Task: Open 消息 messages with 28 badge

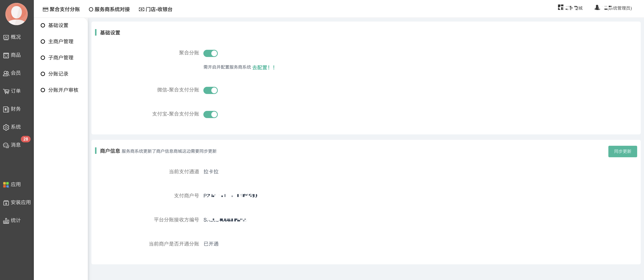Action: (x=6, y=145)
